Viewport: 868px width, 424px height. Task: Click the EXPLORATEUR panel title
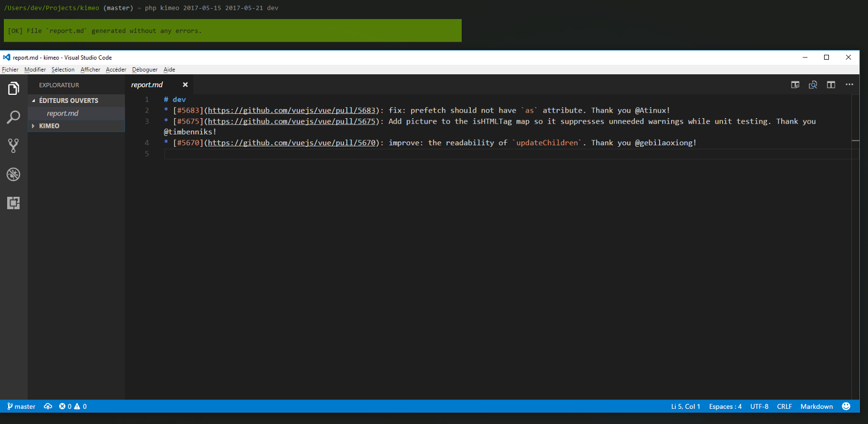click(x=59, y=85)
